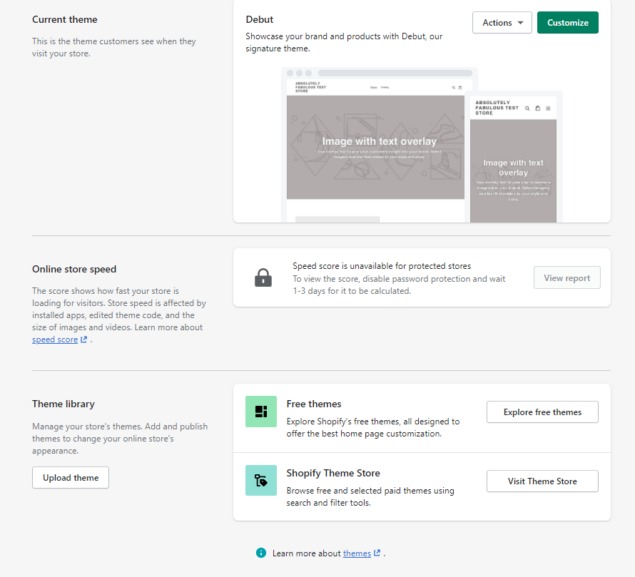Click the green Customize button
Image resolution: width=635 pixels, height=577 pixels.
click(567, 23)
